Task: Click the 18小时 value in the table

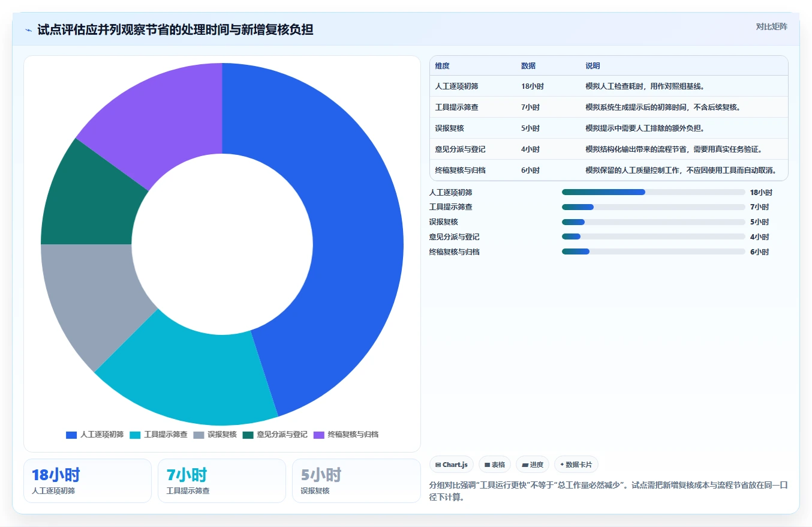Action: click(533, 86)
